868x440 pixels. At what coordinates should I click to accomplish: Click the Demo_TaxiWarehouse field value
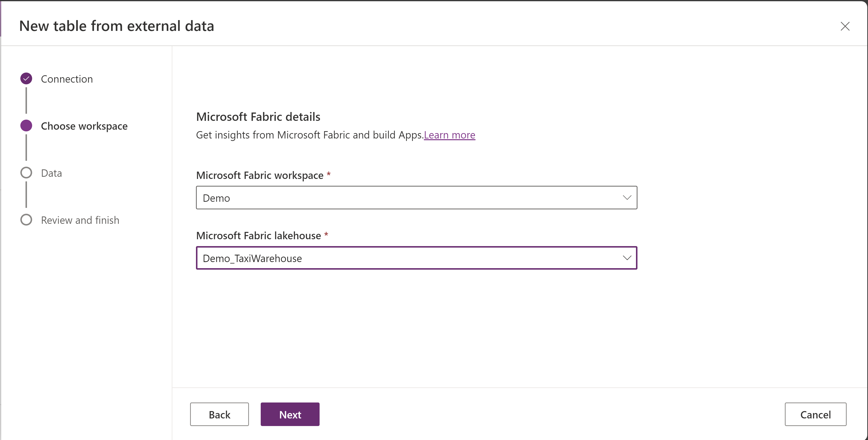[252, 258]
